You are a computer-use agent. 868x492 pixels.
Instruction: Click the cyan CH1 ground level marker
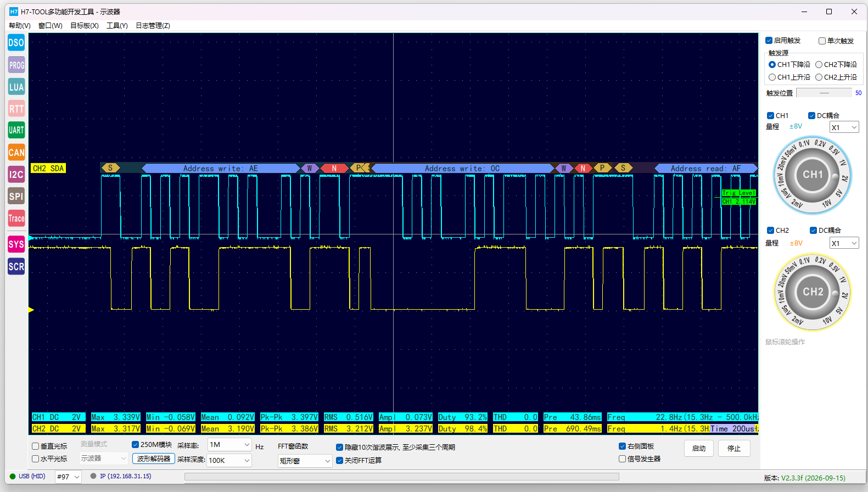click(31, 237)
